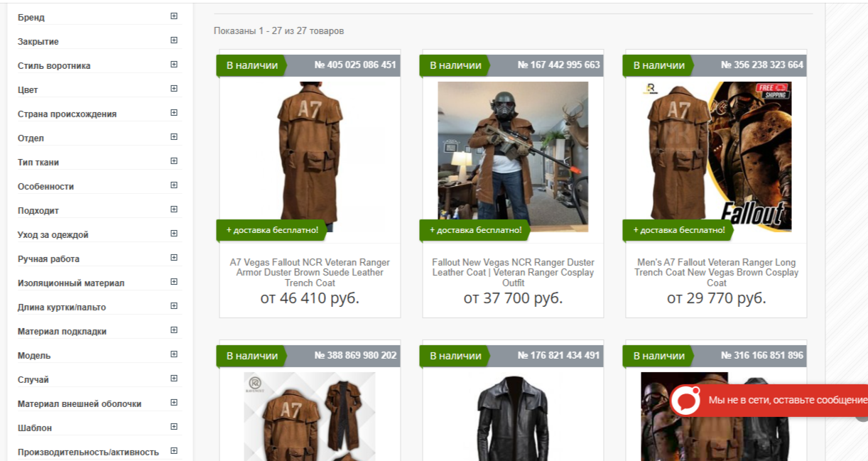Click 'Показаны 1 - 27 из 27 товаров' text
This screenshot has width=868, height=461.
(x=278, y=31)
